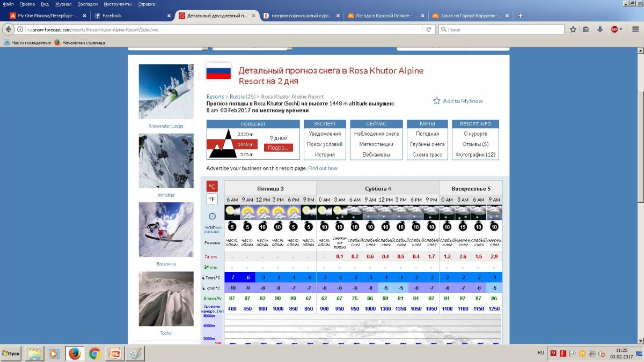The image size is (644, 362).
Task: Open the Файл menu
Action: point(8,4)
